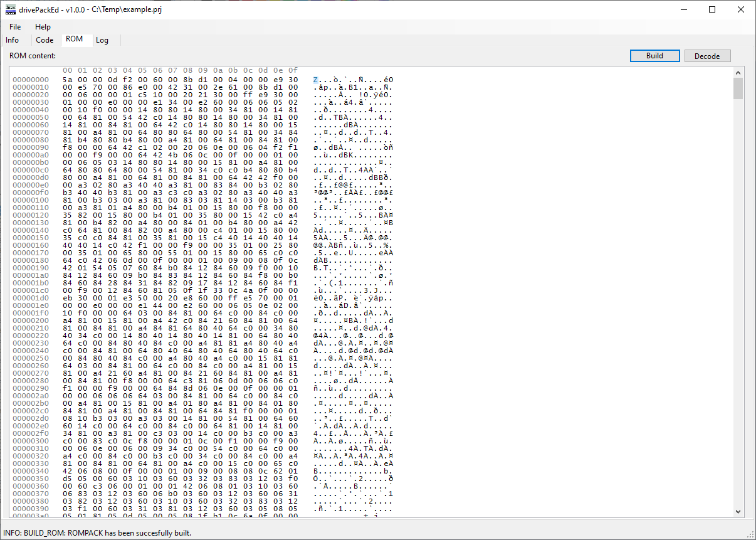Click the Build button
The height and width of the screenshot is (540, 756).
tap(654, 56)
